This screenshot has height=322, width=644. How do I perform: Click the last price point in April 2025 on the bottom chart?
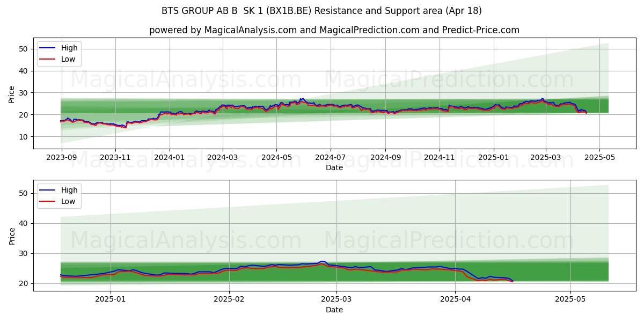point(513,281)
